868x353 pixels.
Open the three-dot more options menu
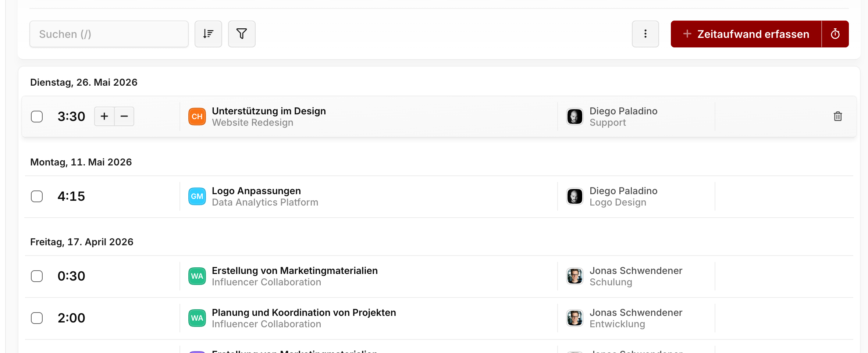[x=645, y=34]
